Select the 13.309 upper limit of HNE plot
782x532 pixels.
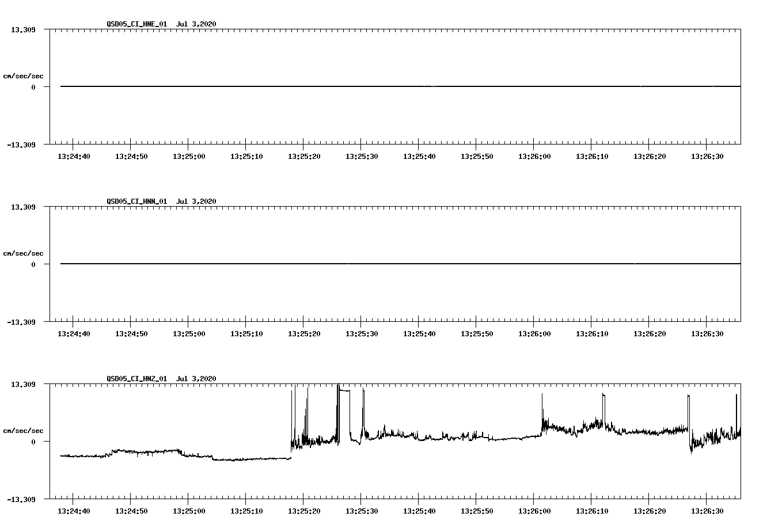23,29
